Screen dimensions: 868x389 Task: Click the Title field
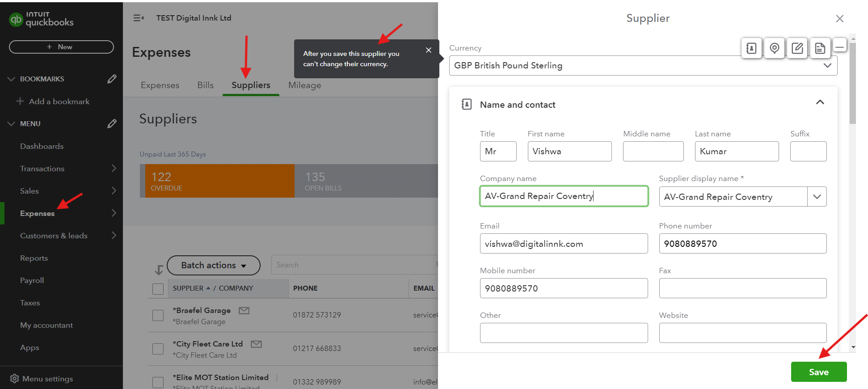[x=498, y=151]
